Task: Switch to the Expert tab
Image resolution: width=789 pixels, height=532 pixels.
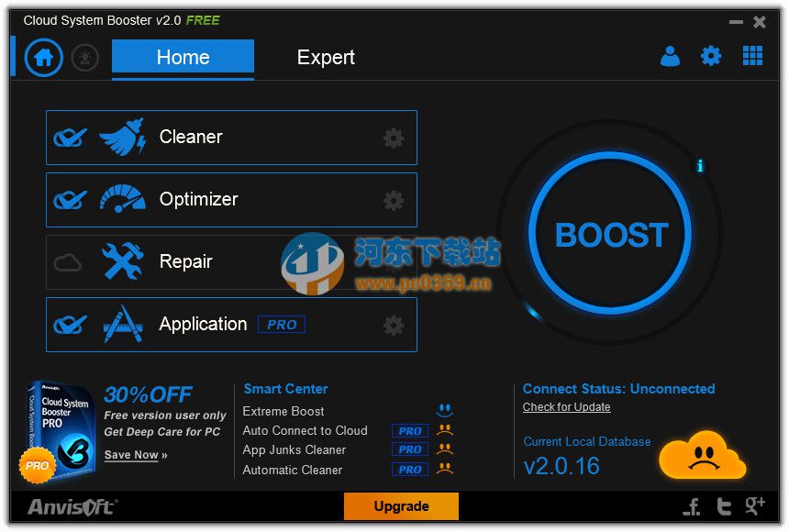Action: click(326, 57)
